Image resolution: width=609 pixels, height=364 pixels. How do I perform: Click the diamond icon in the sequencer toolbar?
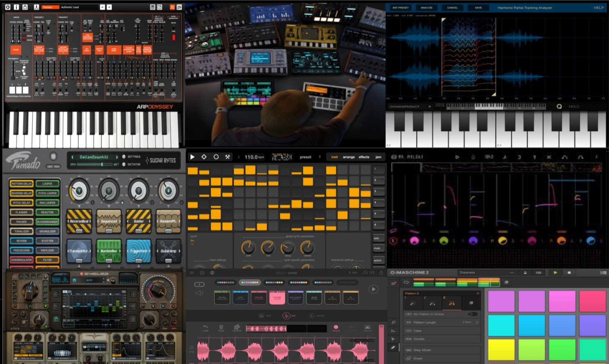pos(204,157)
